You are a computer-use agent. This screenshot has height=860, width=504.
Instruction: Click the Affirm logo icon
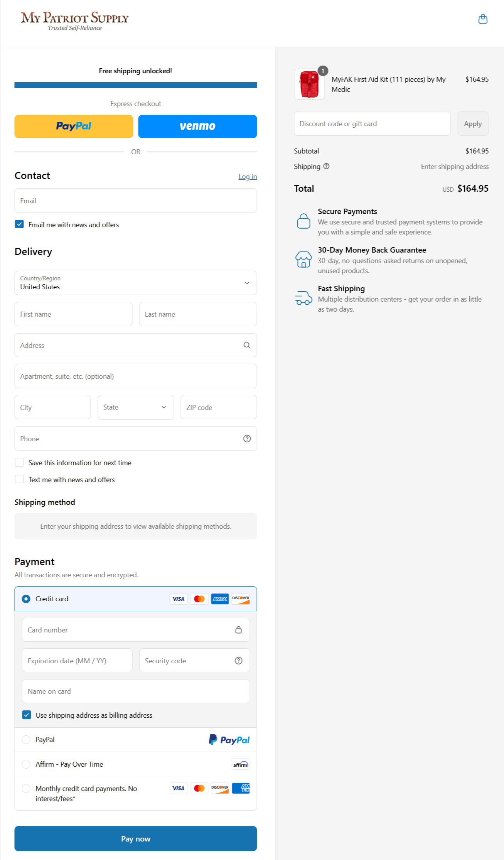pos(241,764)
